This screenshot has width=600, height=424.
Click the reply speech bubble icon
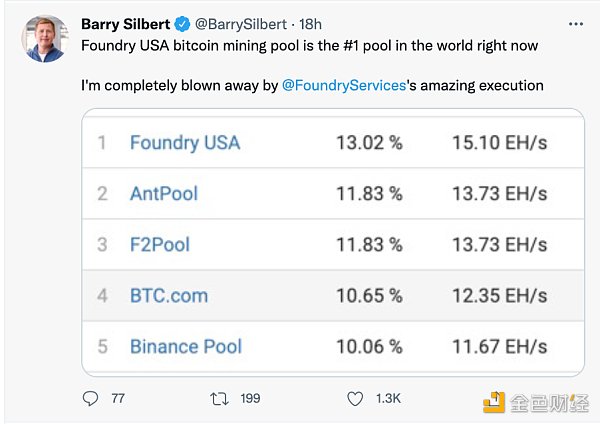90,399
